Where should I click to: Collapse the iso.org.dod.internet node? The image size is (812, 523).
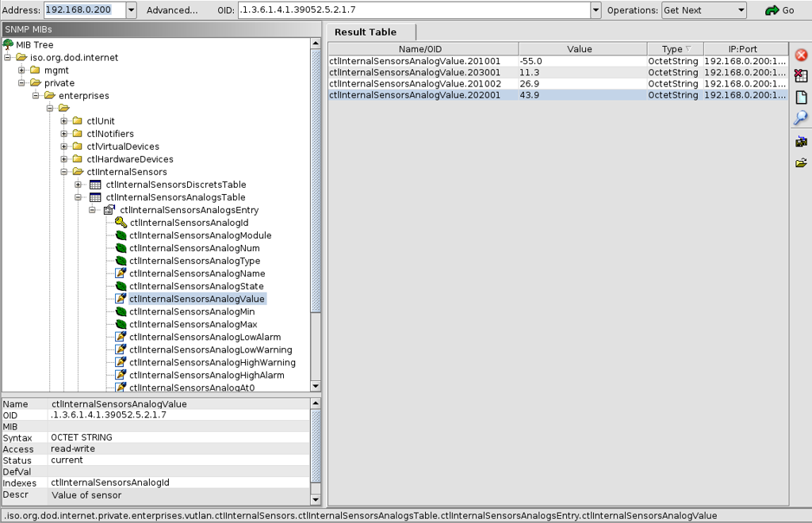7,57
